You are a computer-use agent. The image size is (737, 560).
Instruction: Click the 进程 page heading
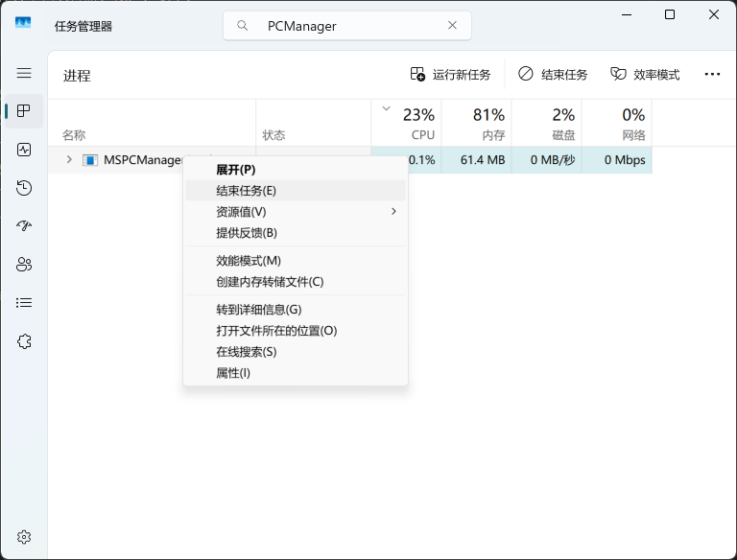click(77, 76)
